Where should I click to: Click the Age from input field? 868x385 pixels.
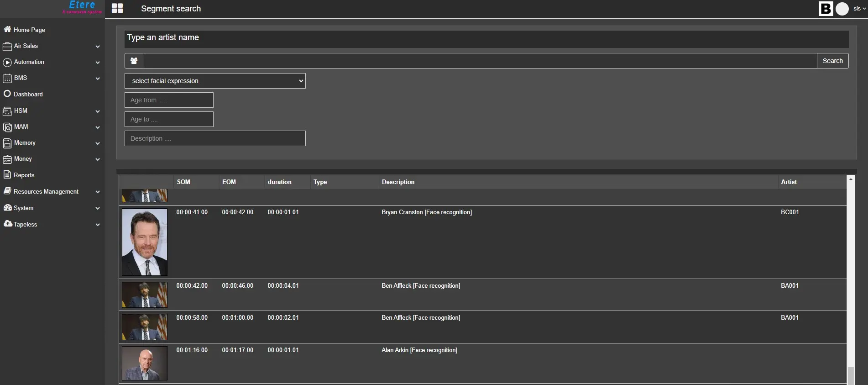[169, 100]
